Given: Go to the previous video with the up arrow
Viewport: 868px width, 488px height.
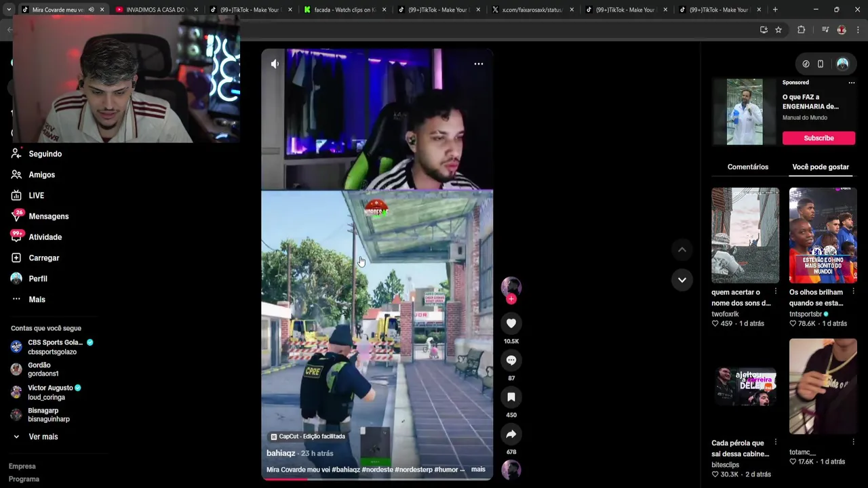Looking at the screenshot, I should [682, 249].
